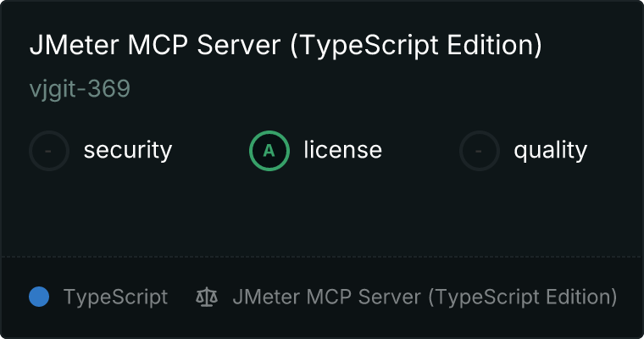Click the quality label text
The height and width of the screenshot is (339, 644).
point(550,150)
